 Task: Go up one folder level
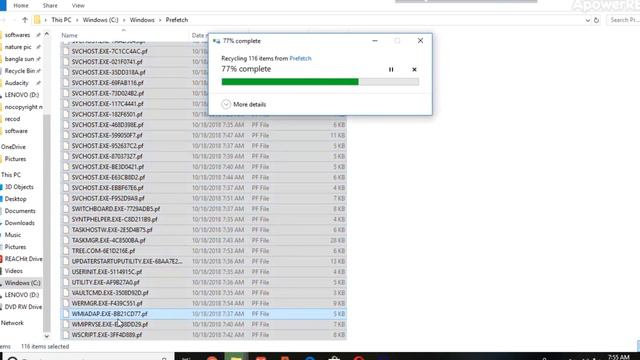pyautogui.click(x=25, y=20)
